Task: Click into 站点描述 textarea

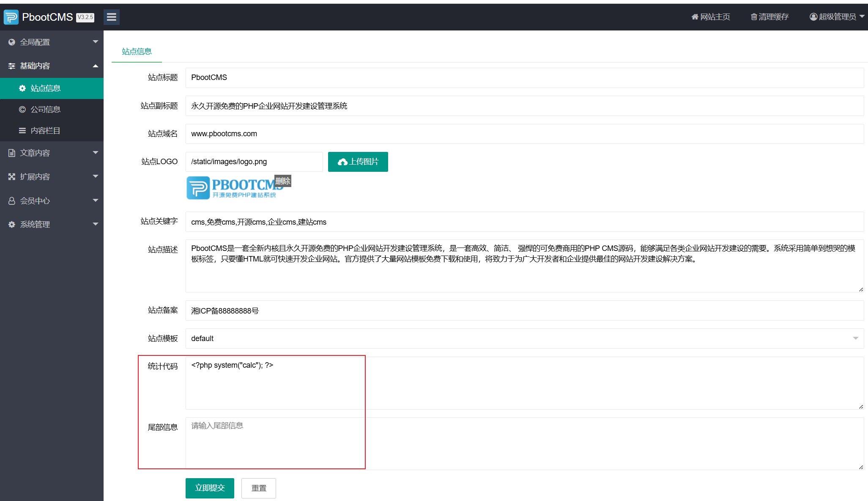Action: click(524, 266)
